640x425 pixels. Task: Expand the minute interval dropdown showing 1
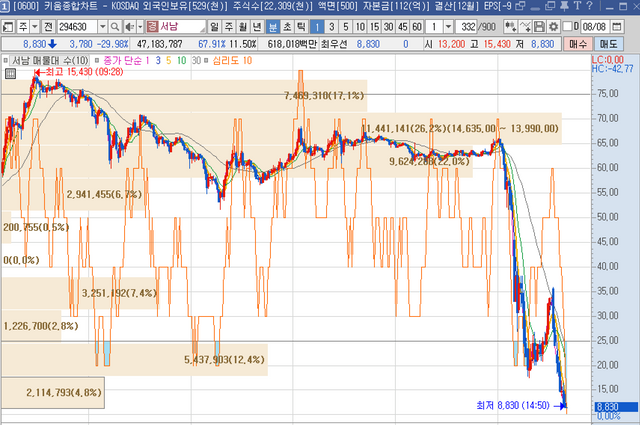(449, 27)
